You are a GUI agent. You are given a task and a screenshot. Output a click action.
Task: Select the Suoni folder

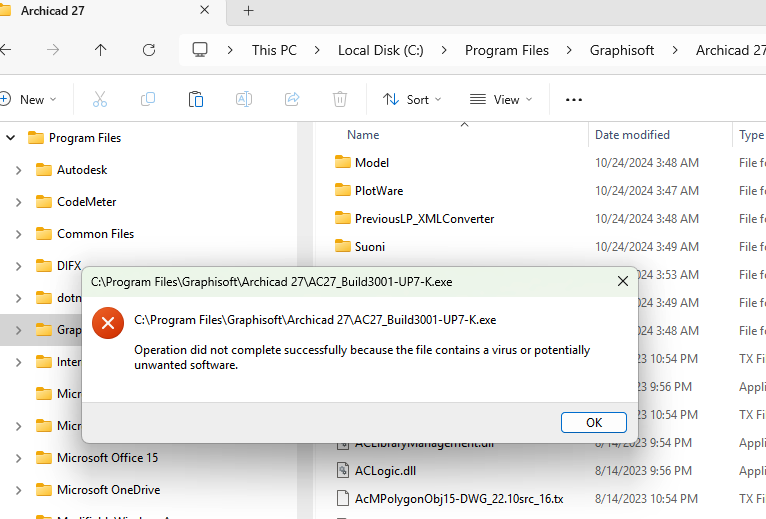coord(370,247)
